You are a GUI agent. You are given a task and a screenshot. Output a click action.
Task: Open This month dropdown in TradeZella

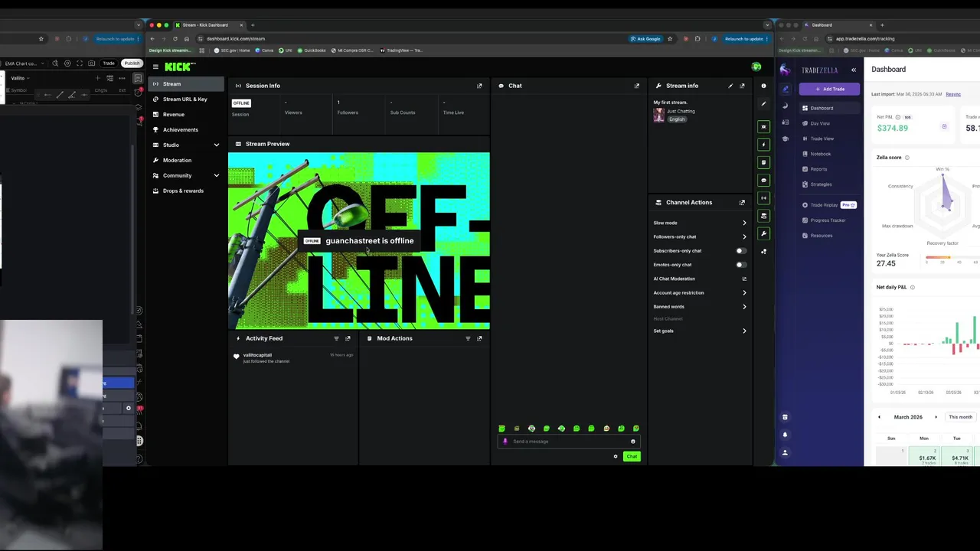[x=960, y=417]
